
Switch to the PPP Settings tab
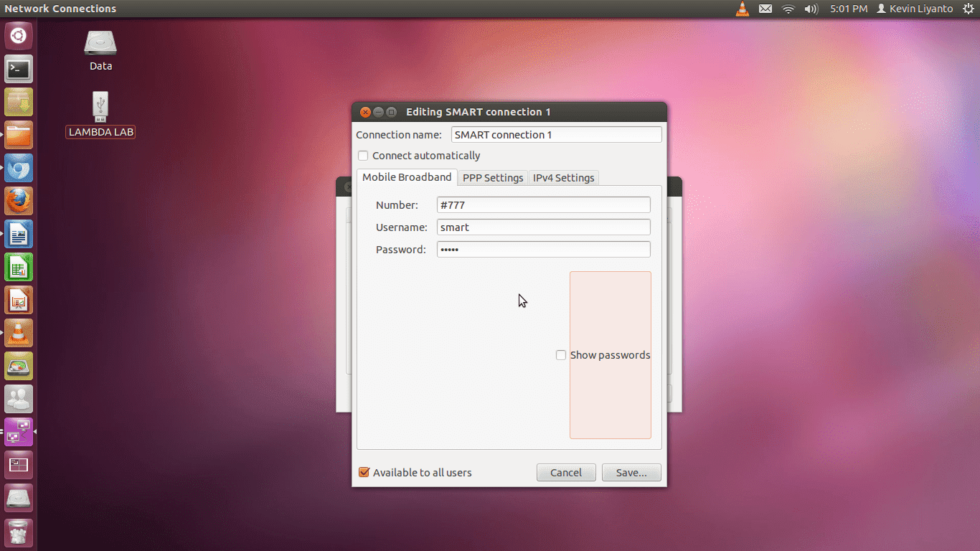(493, 178)
